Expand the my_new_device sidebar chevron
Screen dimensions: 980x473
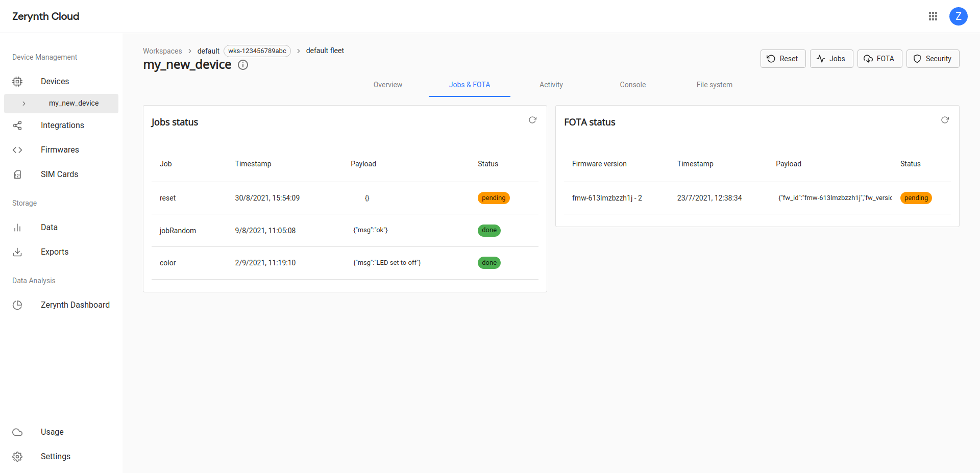[23, 104]
